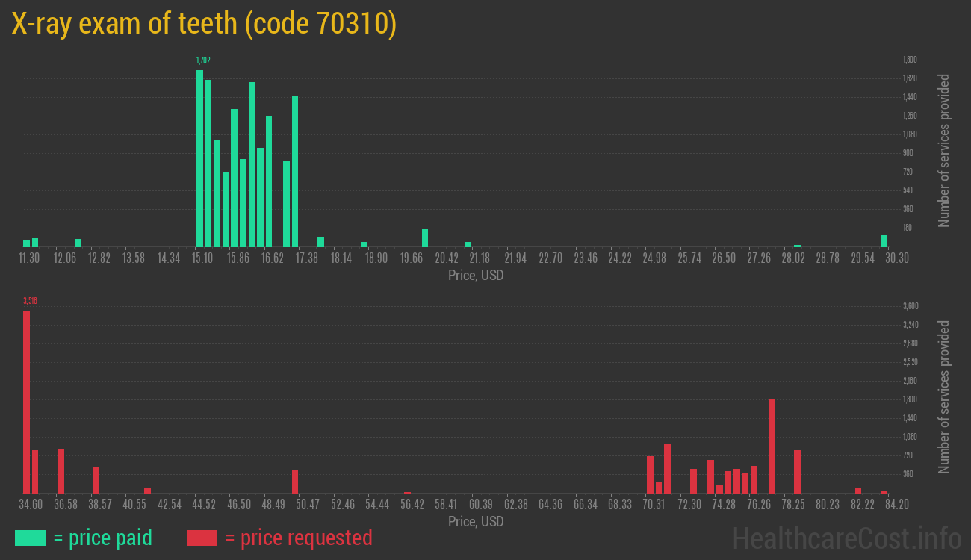The height and width of the screenshot is (560, 971).
Task: Click the "= price paid" legend text
Action: pos(103,538)
